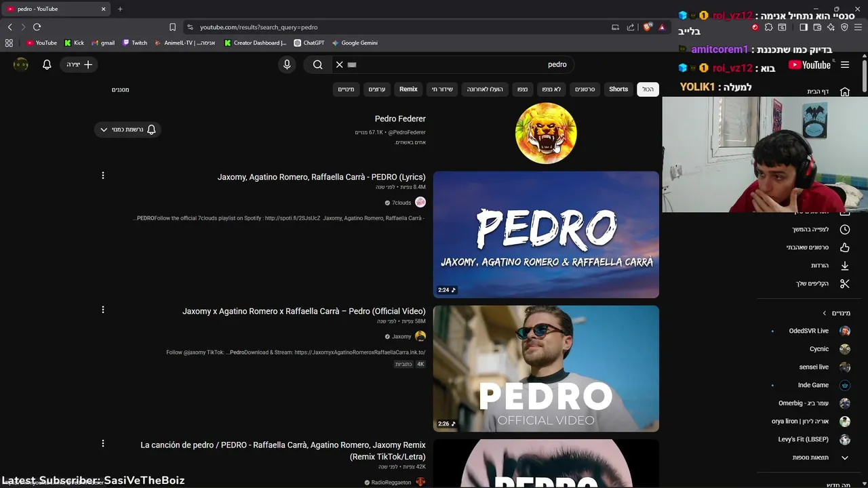Open Inde Game subscription

(813, 385)
